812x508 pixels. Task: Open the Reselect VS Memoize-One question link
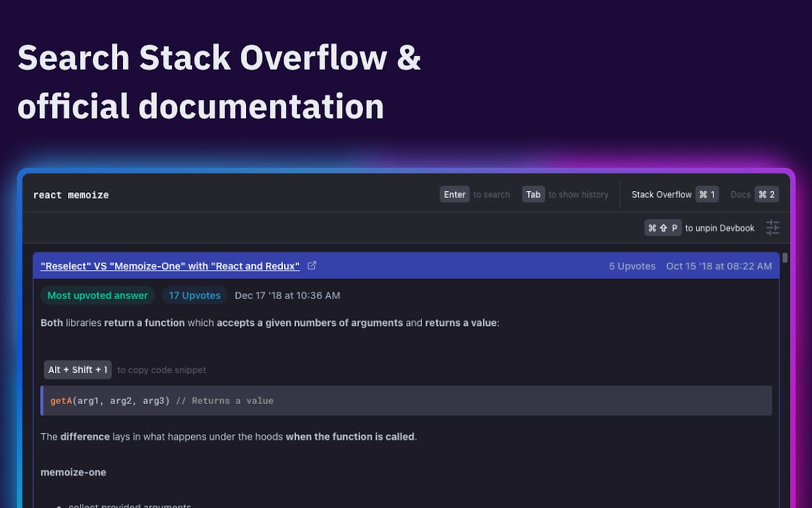169,265
